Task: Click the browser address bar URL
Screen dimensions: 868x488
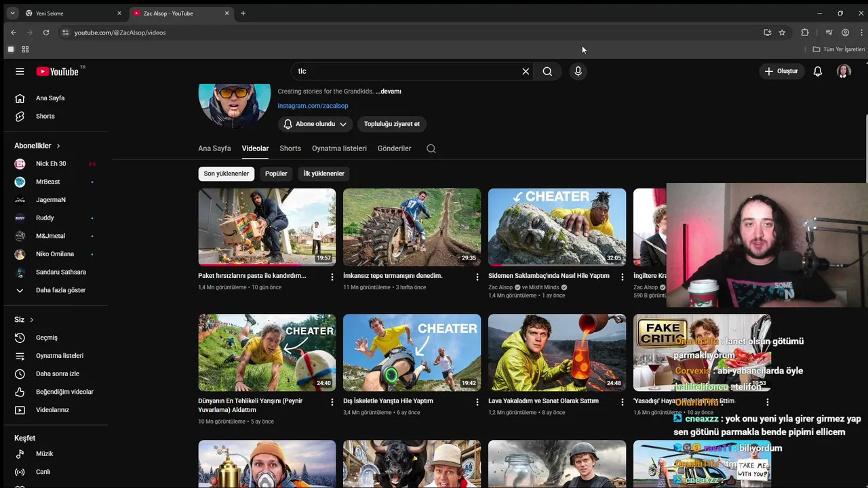Action: pos(120,33)
